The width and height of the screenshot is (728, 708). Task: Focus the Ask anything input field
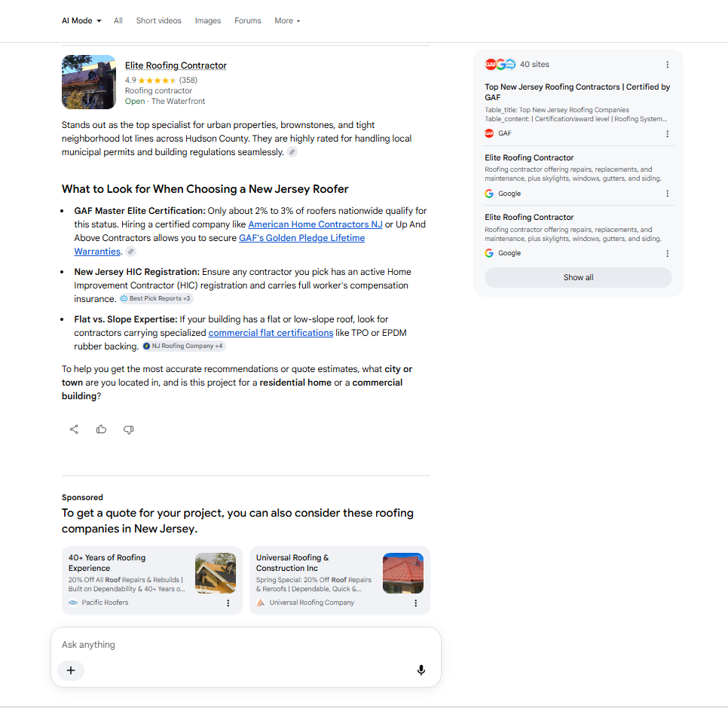point(246,645)
